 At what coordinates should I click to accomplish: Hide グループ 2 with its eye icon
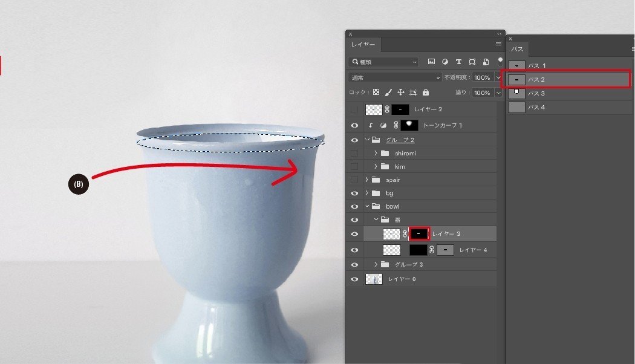pyautogui.click(x=354, y=140)
